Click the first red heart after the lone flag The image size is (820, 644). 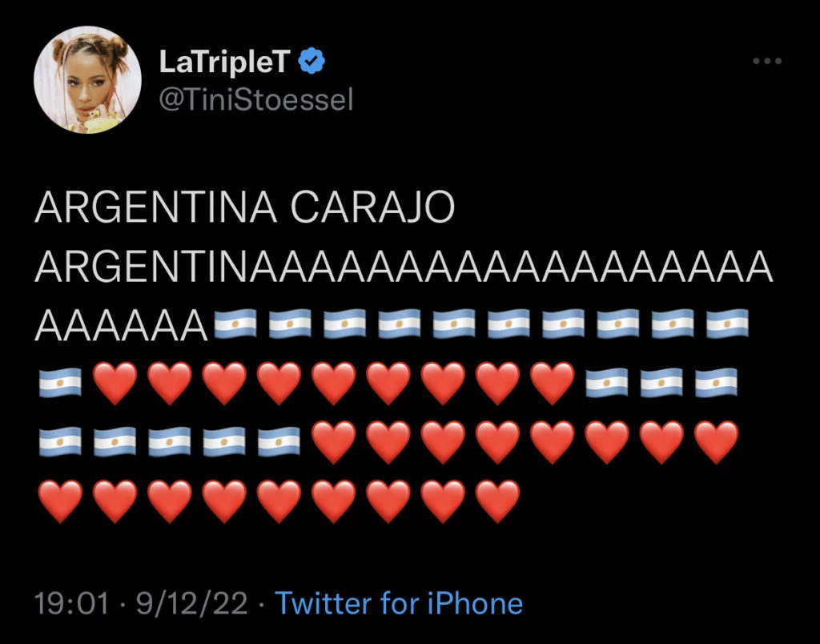(x=115, y=382)
